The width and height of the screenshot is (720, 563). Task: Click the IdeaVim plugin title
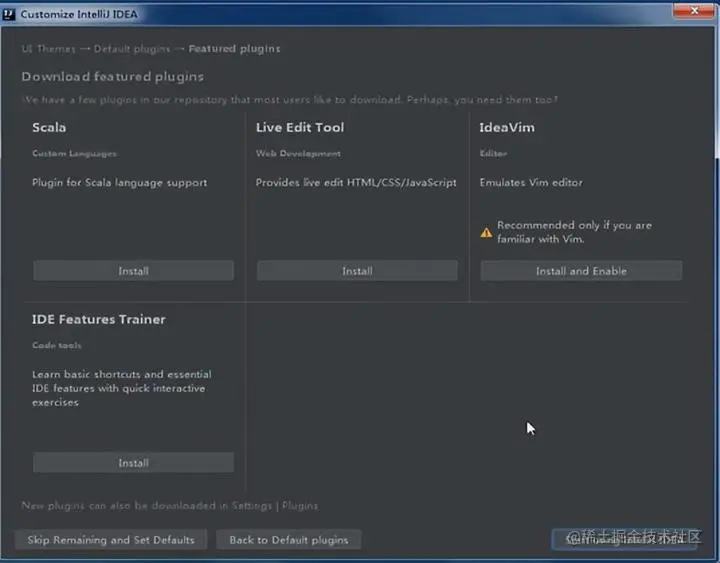coord(507,127)
